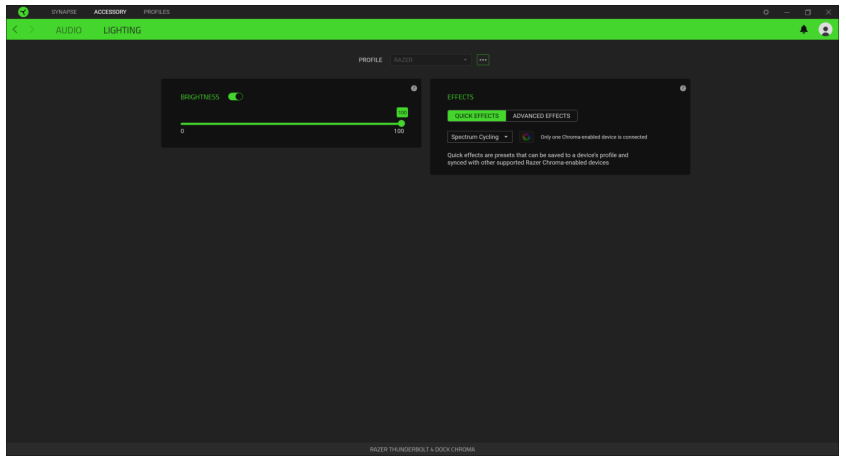Image resolution: width=846 pixels, height=460 pixels.
Task: Go back using the left arrow
Action: pyautogui.click(x=16, y=31)
